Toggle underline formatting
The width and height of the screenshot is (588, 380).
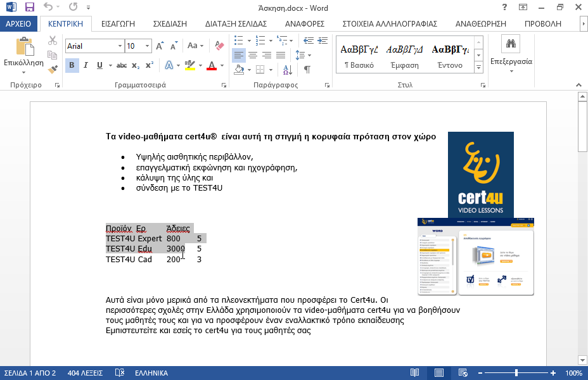point(99,65)
